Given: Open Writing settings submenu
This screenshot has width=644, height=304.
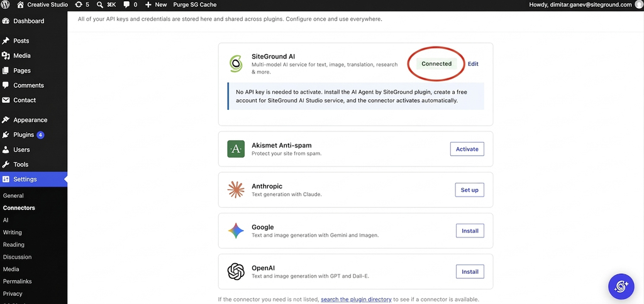Looking at the screenshot, I should point(13,232).
